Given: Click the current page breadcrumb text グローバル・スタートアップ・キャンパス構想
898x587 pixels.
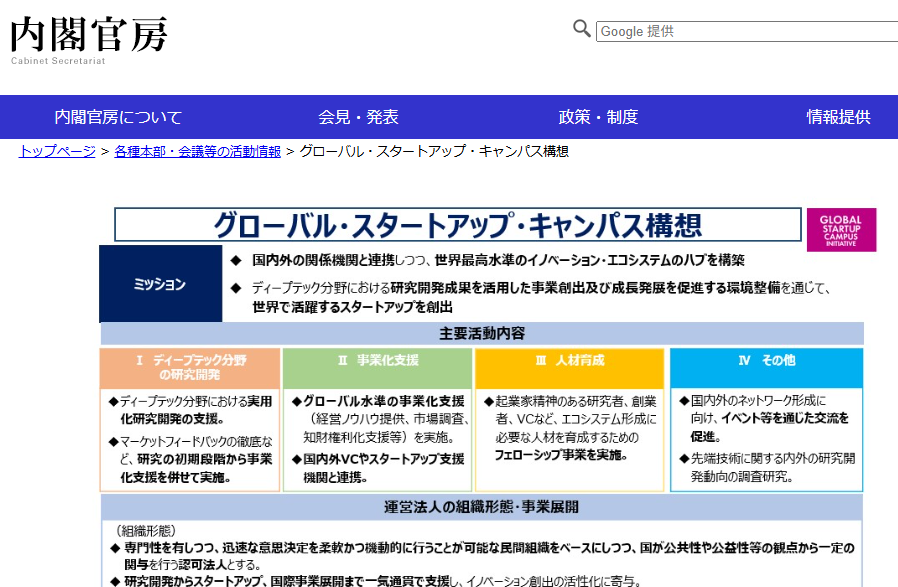Looking at the screenshot, I should pyautogui.click(x=434, y=151).
